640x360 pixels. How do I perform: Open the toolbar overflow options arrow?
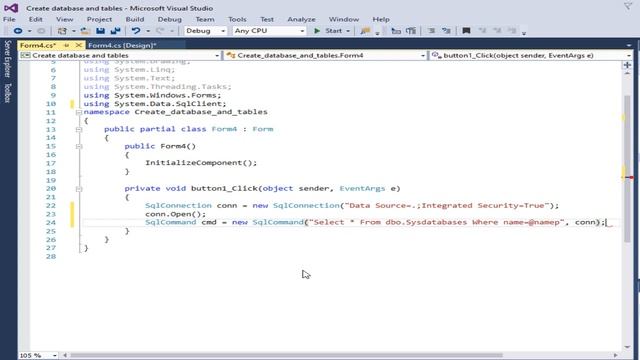tap(524, 33)
